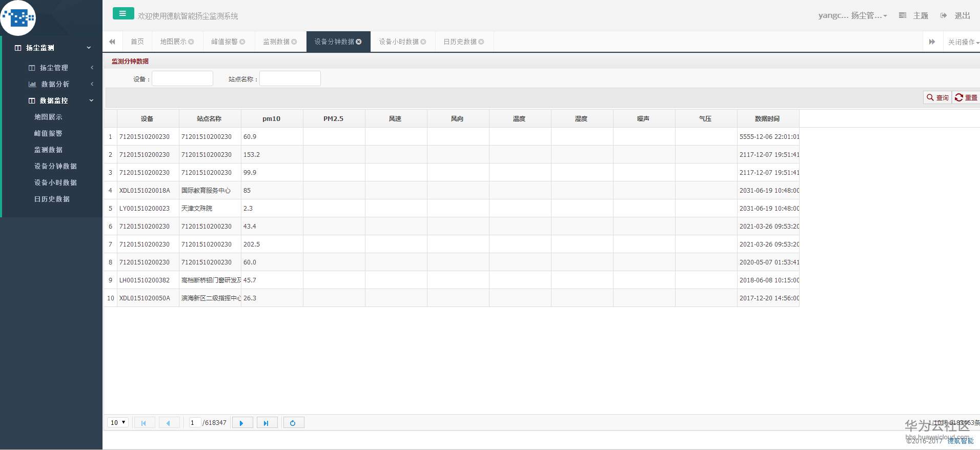Click the PM2.5 column header
This screenshot has width=980, height=450.
click(334, 118)
